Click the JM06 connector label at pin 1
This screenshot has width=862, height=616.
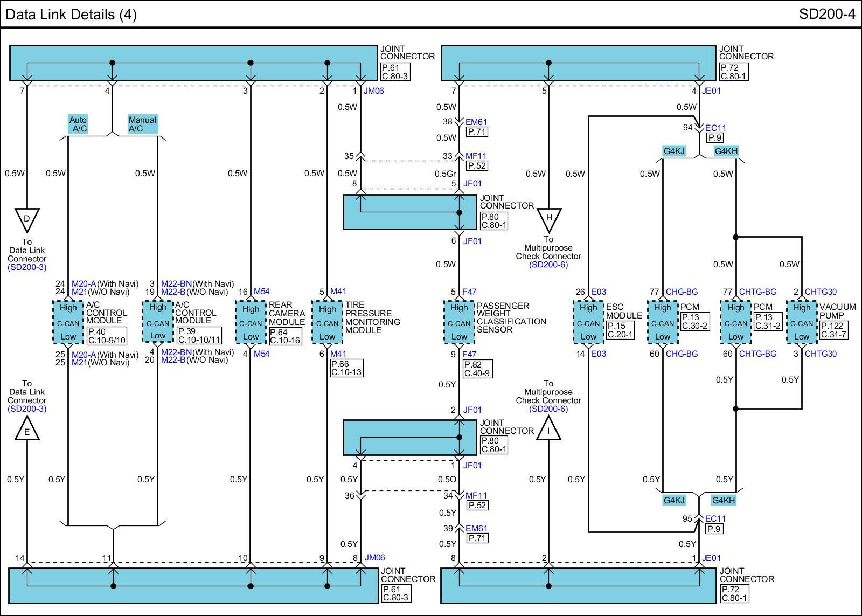point(373,91)
